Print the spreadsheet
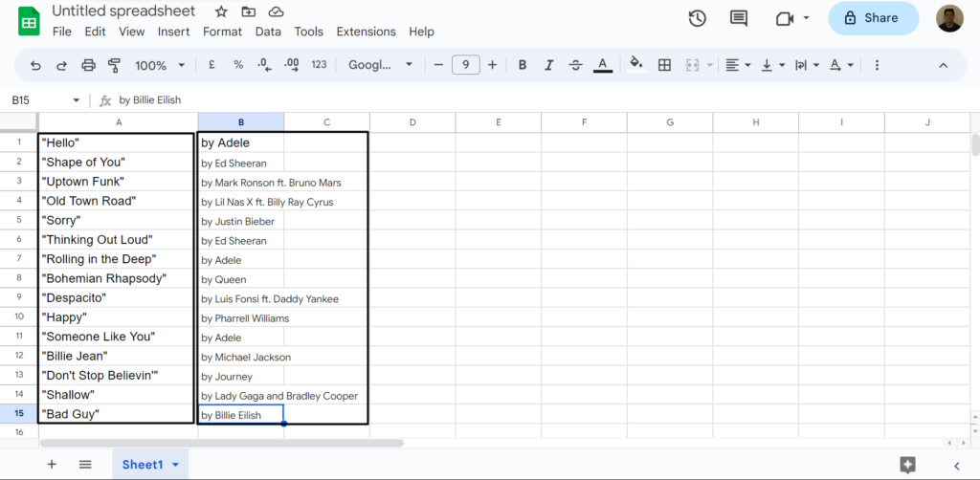The height and width of the screenshot is (480, 980). pos(88,65)
